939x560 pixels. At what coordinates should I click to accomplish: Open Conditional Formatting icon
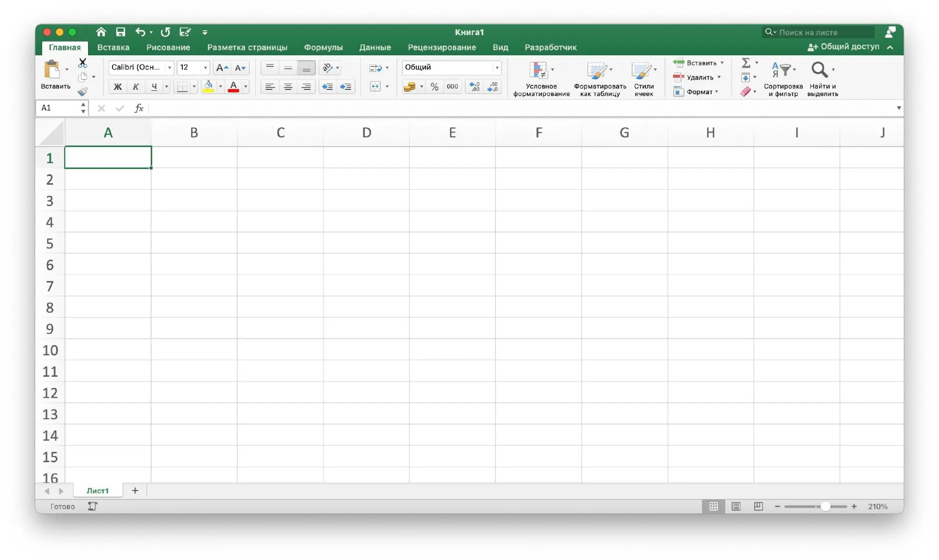click(538, 70)
